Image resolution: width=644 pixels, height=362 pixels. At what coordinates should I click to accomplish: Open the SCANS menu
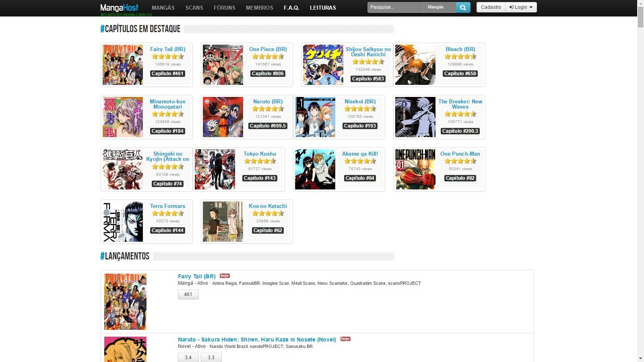[x=194, y=8]
